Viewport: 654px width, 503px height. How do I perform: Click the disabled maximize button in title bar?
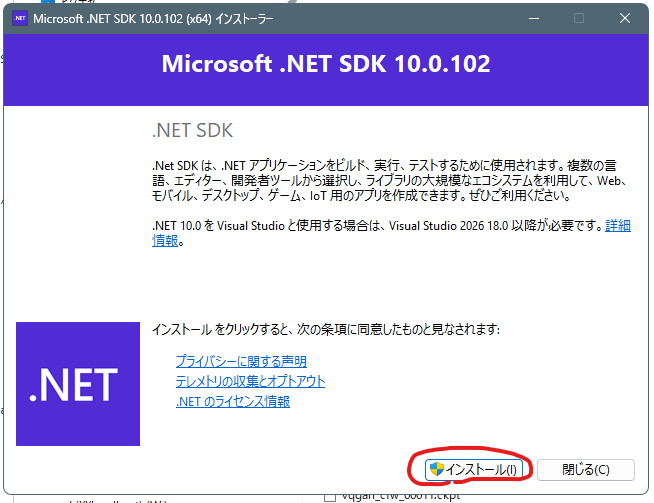point(578,19)
